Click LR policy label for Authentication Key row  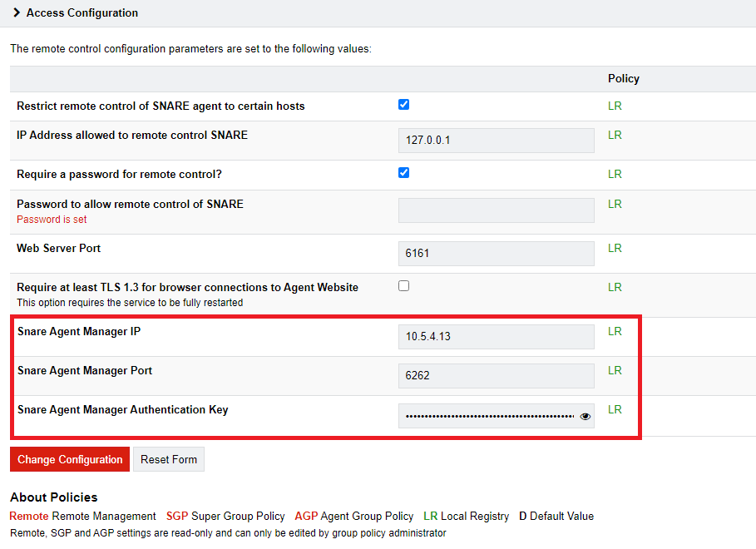(615, 409)
